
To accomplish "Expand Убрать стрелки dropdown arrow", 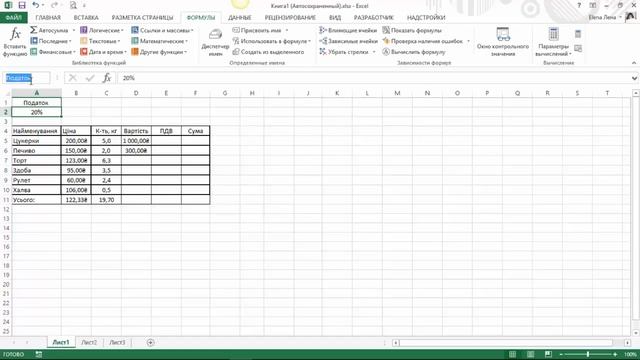I will [373, 52].
